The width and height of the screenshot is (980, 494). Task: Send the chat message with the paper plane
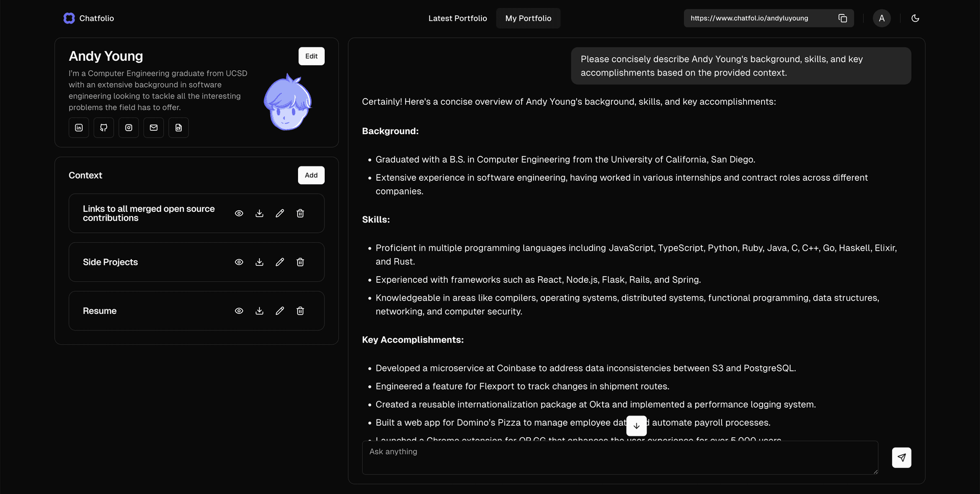[901, 457]
